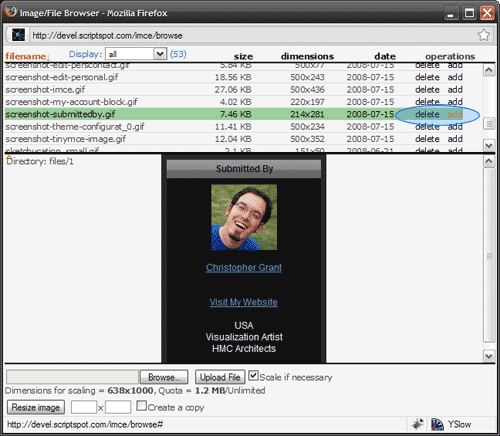Click the Resize image button
The image size is (500, 436).
(x=36, y=407)
